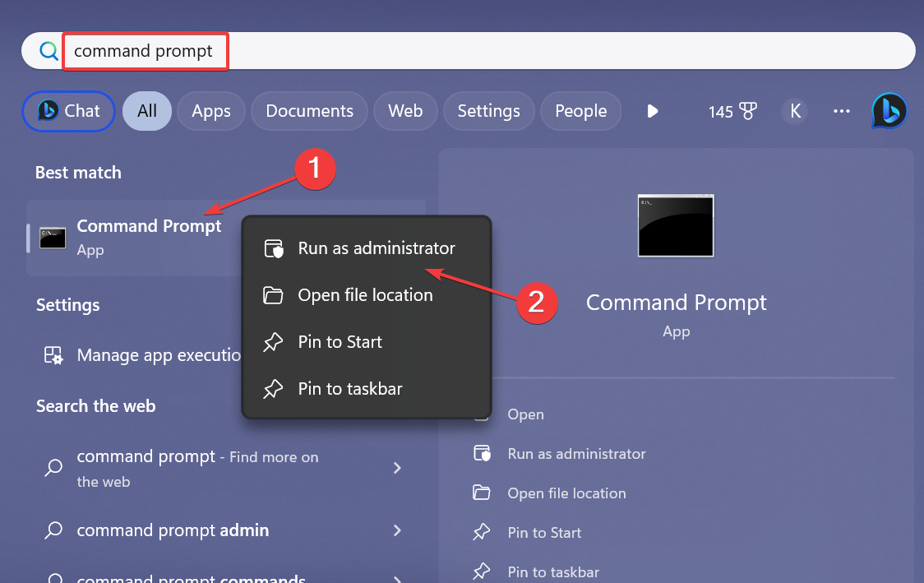The width and height of the screenshot is (924, 583).
Task: Click Open file location in preview pane
Action: tap(566, 493)
